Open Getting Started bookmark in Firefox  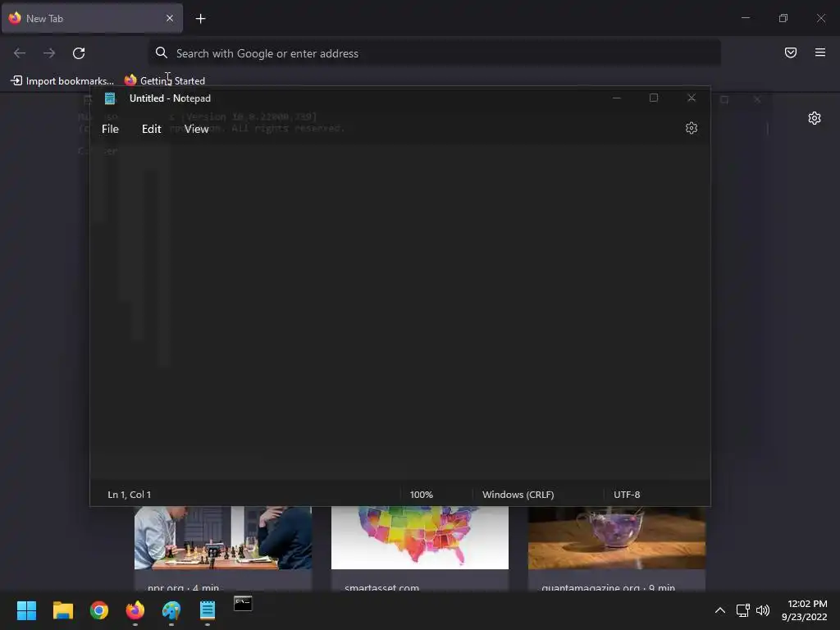(164, 81)
